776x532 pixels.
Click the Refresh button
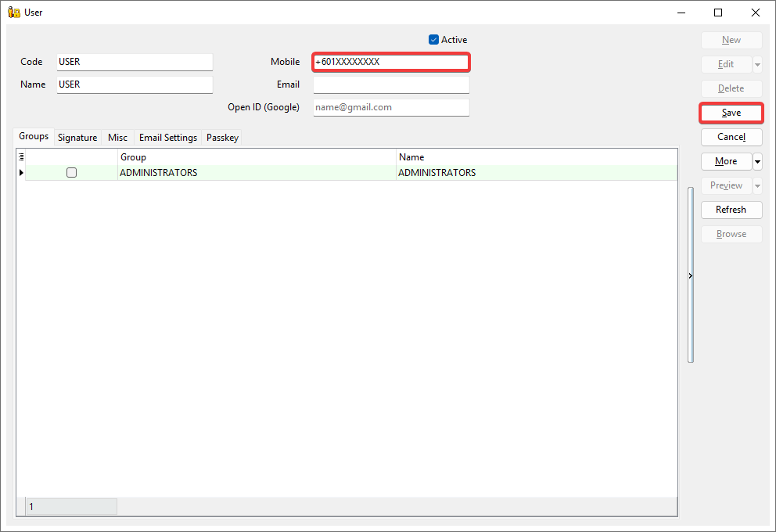(x=731, y=210)
